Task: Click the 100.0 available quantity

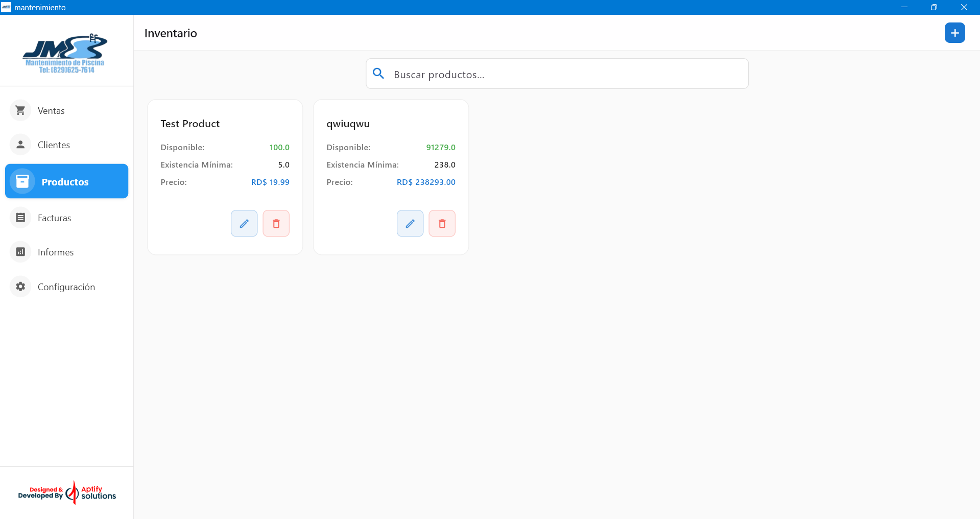Action: (279, 147)
